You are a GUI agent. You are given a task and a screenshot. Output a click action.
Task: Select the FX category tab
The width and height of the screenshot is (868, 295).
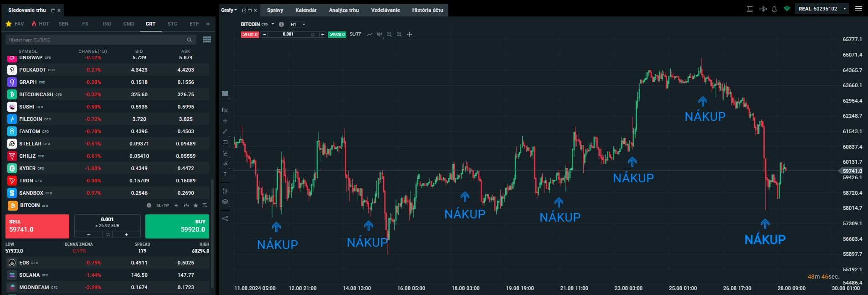(85, 24)
